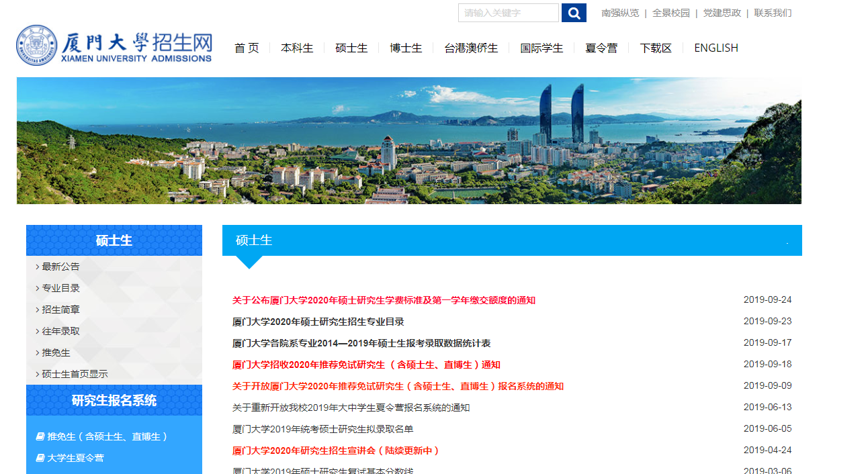868x474 pixels.
Task: Open 招生简章 from the sidebar
Action: pos(60,310)
